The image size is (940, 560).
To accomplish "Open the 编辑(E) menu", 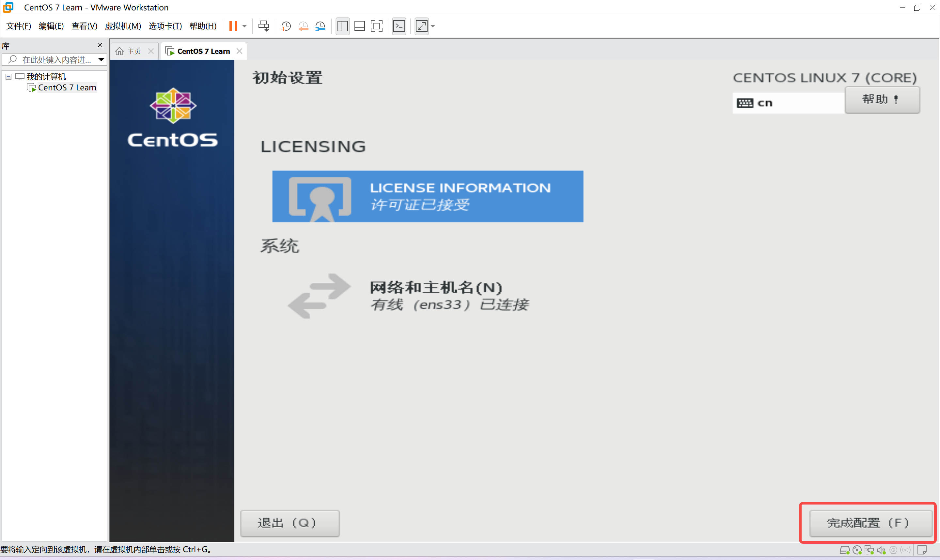I will [x=51, y=26].
